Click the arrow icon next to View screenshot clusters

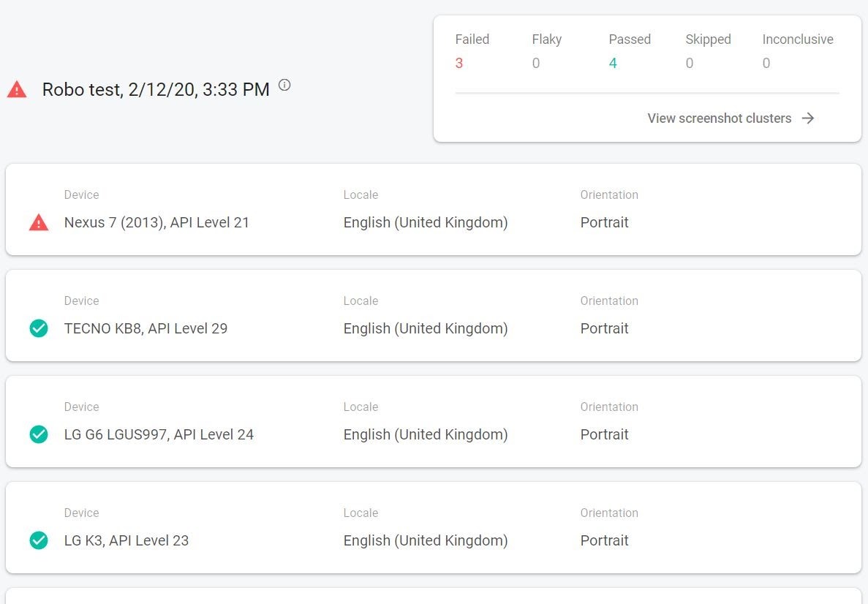pos(808,118)
